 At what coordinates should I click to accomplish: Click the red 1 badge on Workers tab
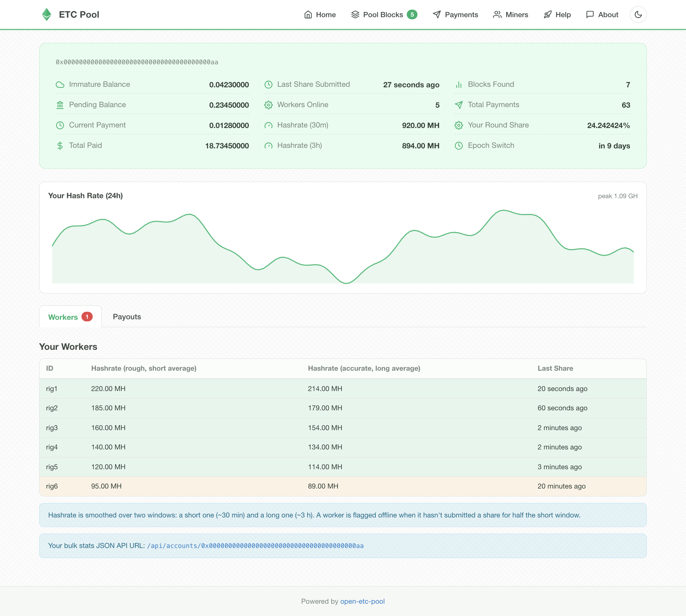point(87,317)
